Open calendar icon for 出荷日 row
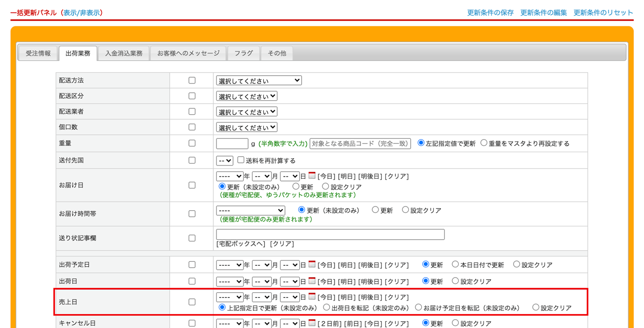The image size is (644, 328). click(312, 281)
